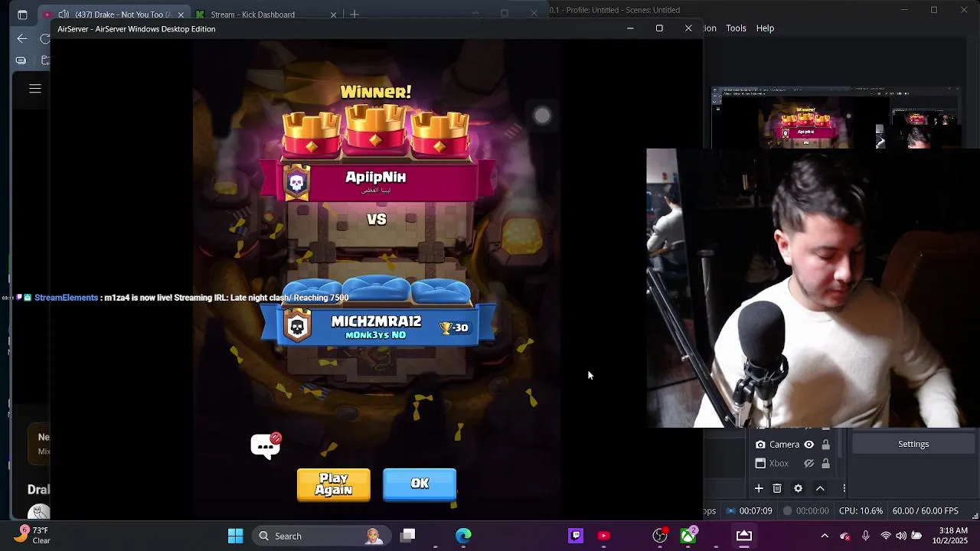Click the Settings button in OBS controls

tap(913, 444)
